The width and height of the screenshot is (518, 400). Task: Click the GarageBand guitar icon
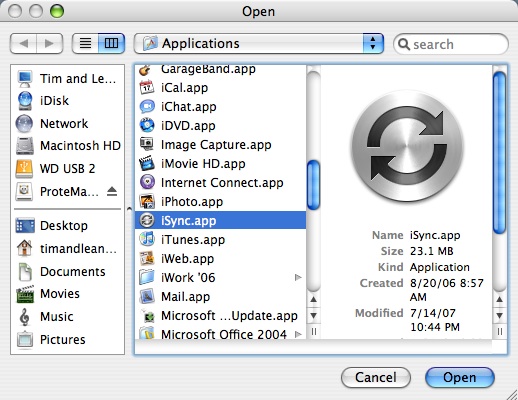[146, 70]
